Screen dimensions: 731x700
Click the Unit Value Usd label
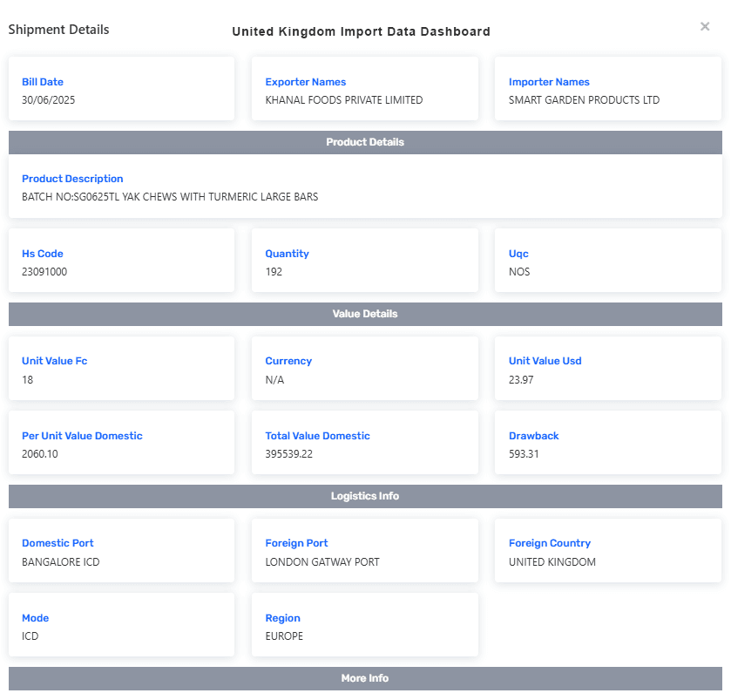pyautogui.click(x=545, y=361)
